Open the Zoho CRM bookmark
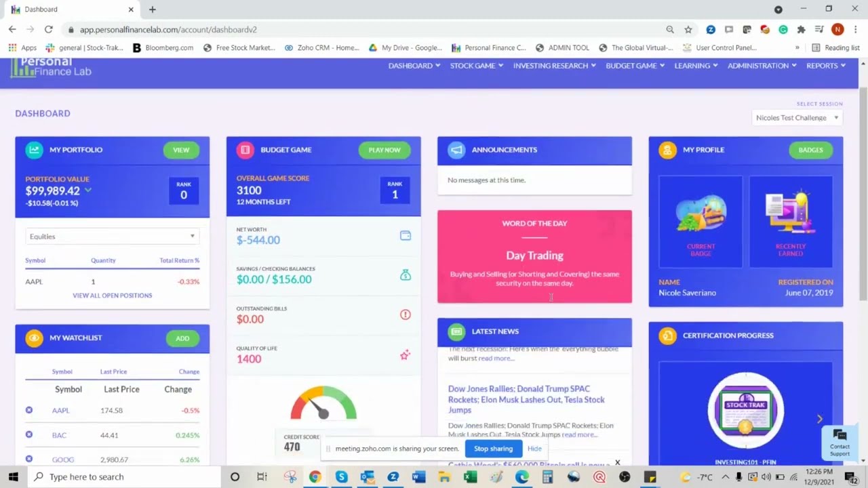Screen dimensions: 868x488 322,48
